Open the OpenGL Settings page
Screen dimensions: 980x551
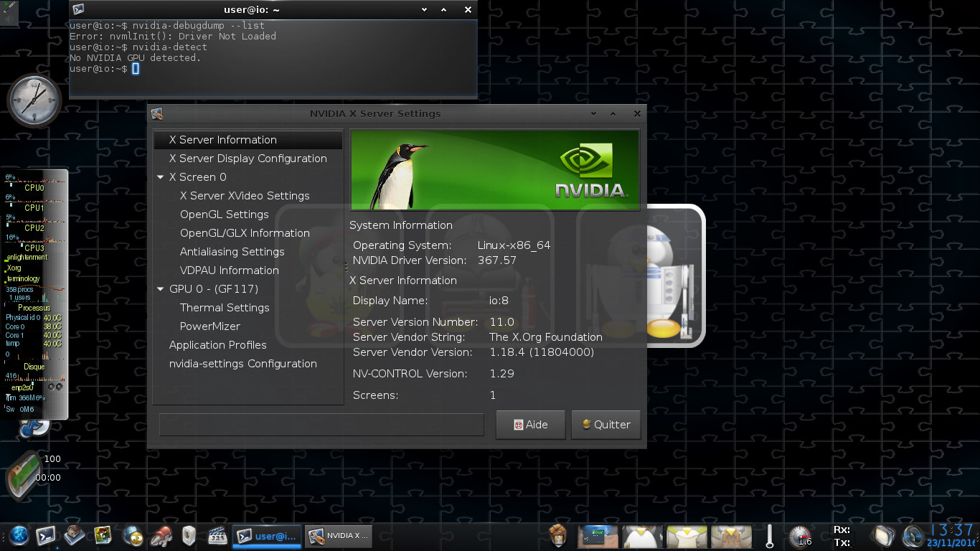225,215
